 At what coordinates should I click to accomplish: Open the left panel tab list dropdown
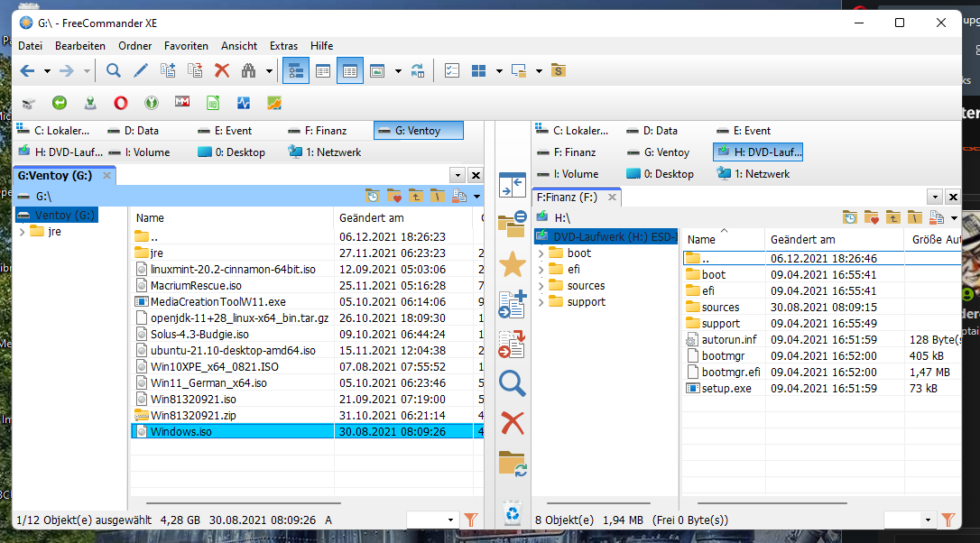(x=458, y=176)
